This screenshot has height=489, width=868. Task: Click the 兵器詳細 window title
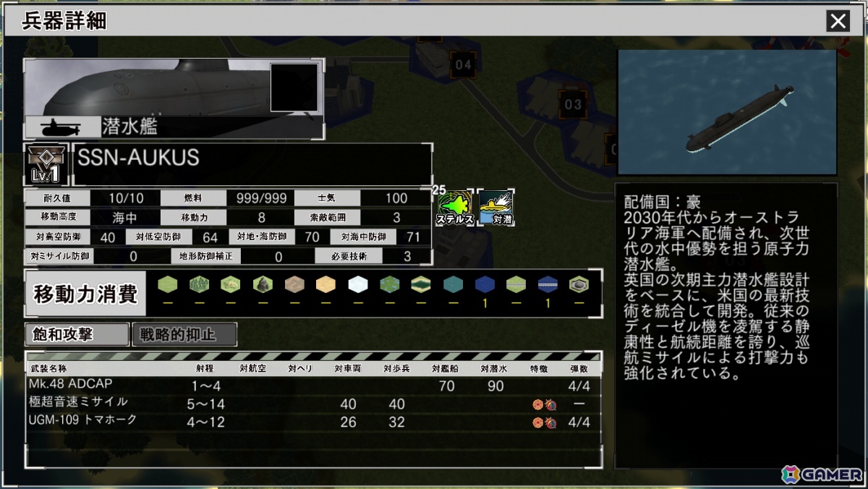(x=65, y=21)
